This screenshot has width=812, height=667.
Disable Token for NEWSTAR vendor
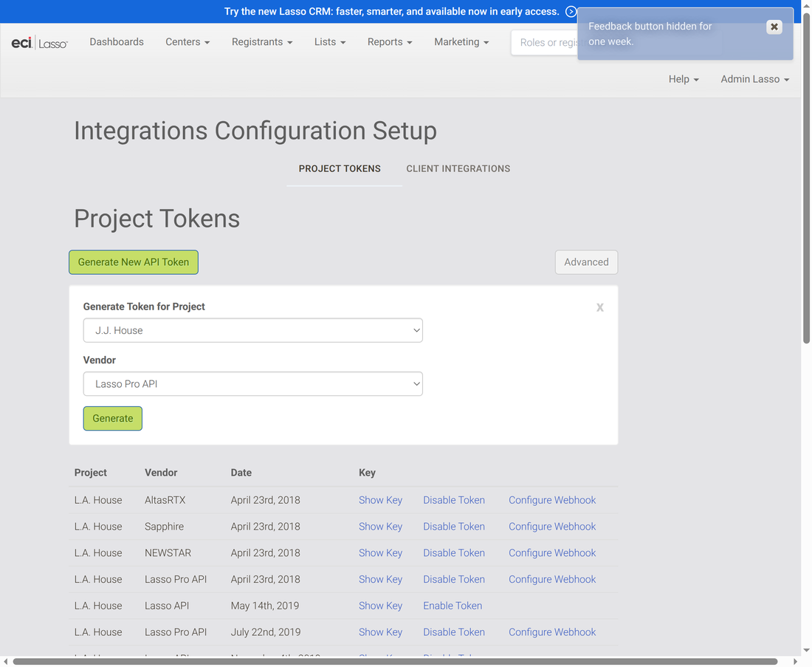click(x=454, y=553)
